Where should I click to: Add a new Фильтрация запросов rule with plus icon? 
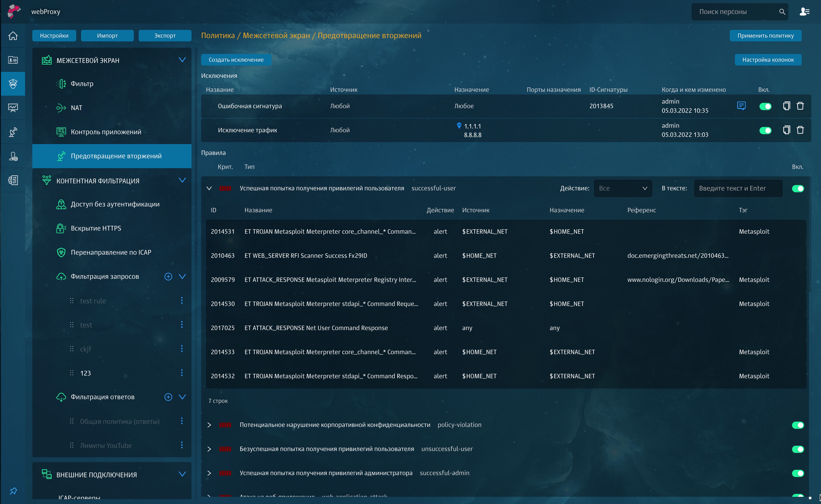[168, 276]
